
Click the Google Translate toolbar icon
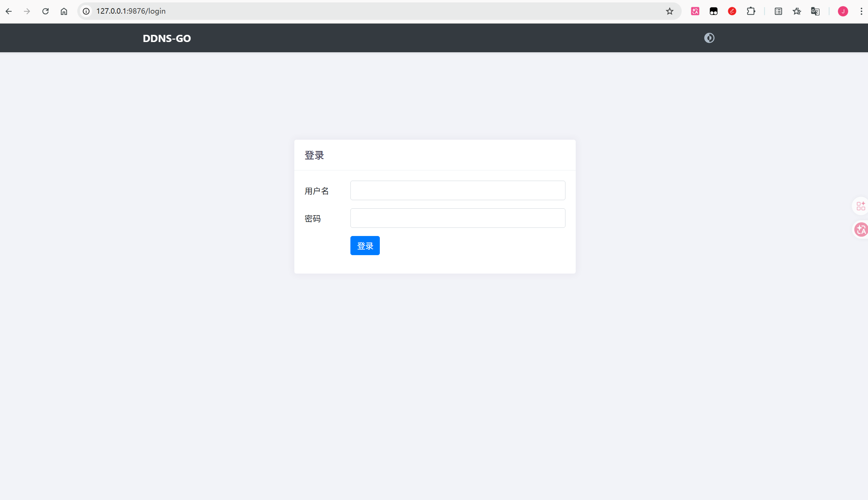[815, 11]
